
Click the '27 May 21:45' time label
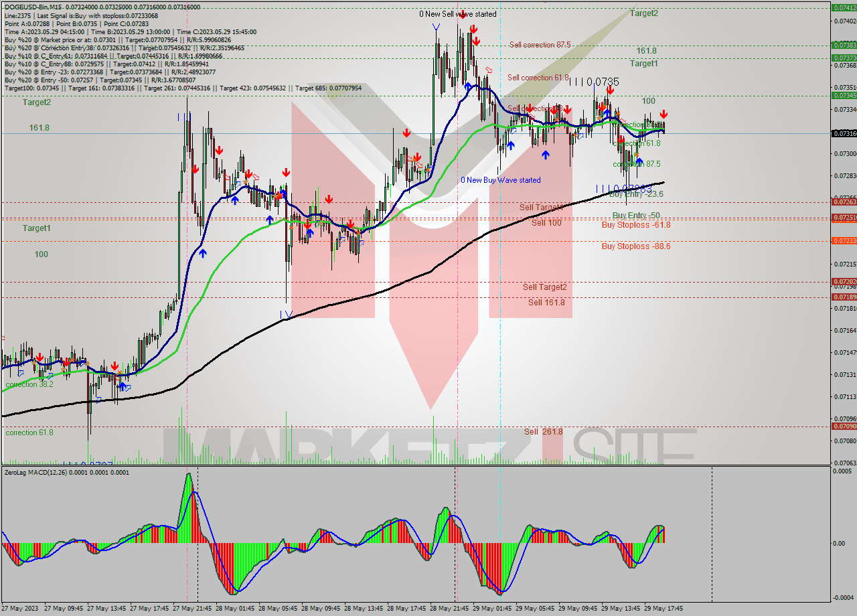coord(192,609)
